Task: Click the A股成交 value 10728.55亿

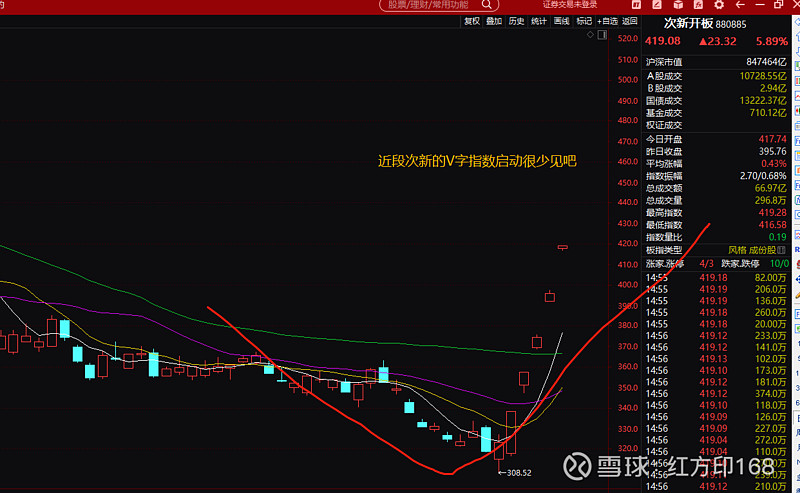Action: 763,76
